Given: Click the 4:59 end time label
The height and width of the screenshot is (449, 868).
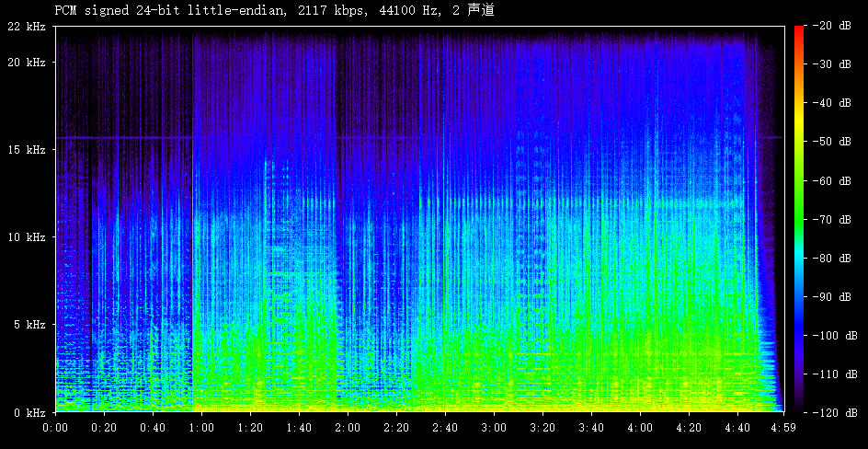Looking at the screenshot, I should pos(782,428).
